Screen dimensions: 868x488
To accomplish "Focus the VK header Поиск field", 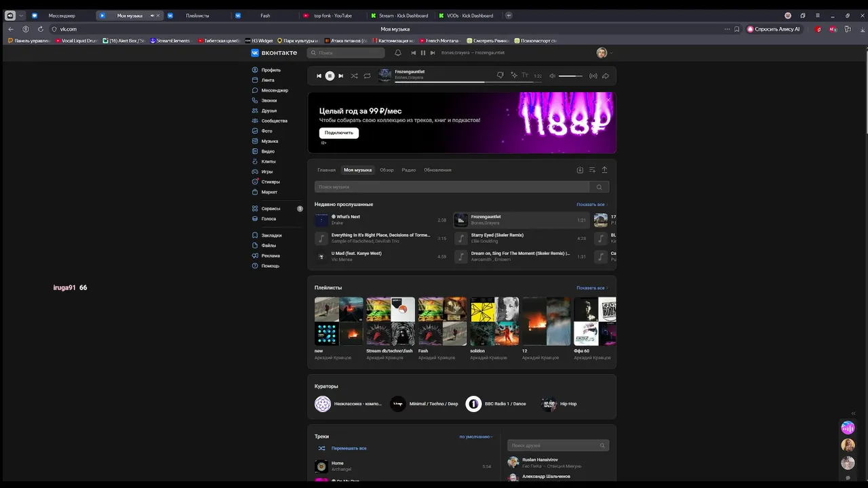I will 346,53.
